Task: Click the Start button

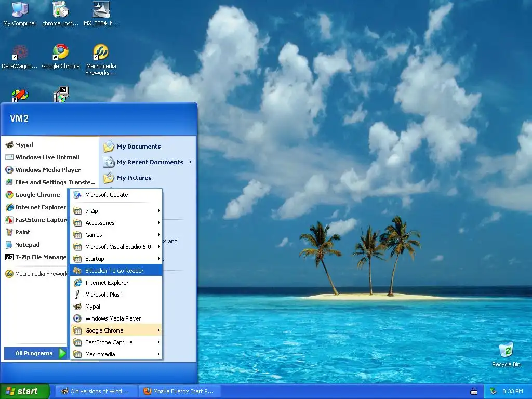Action: point(24,391)
